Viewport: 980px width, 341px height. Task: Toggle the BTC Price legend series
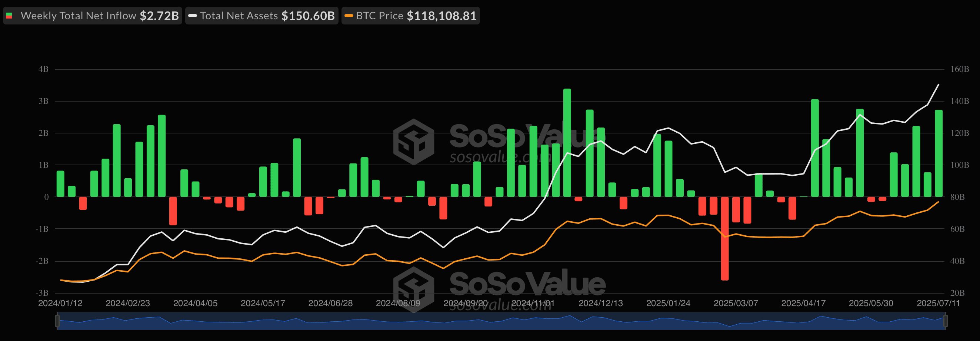pyautogui.click(x=410, y=16)
